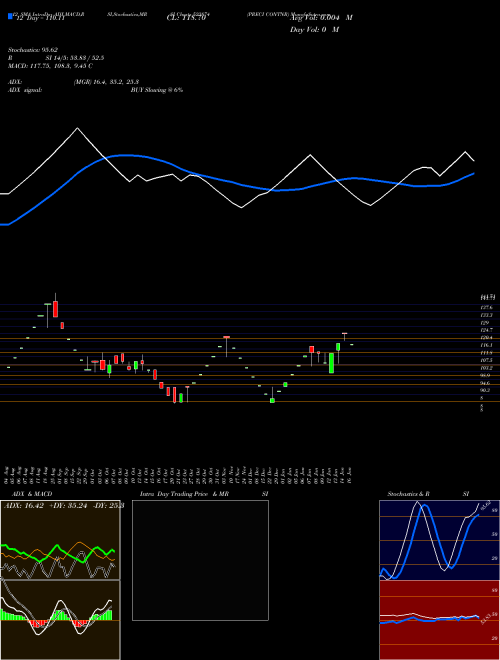This screenshot has height=660, width=500.
Task: Click the 'Intra Day Trading Price & MR' title
Action: [x=184, y=494]
